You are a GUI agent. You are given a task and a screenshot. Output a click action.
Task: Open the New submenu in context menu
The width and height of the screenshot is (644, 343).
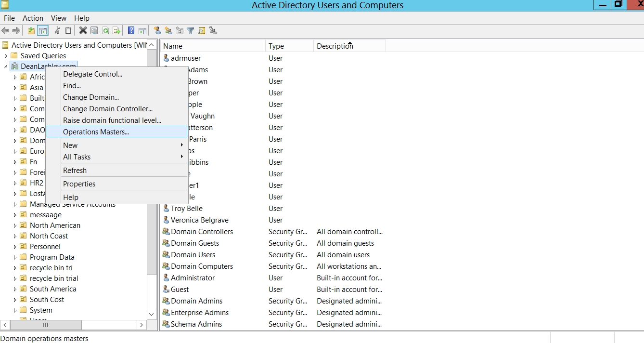pos(70,145)
